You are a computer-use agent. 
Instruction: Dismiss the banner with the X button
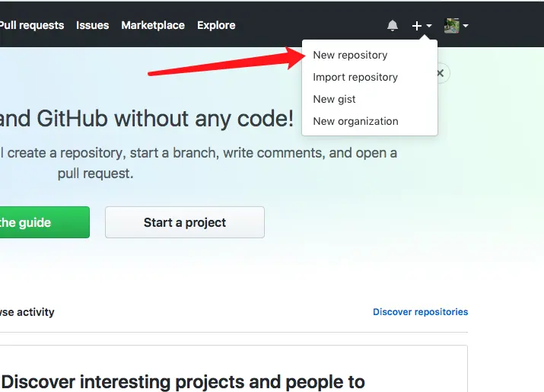441,73
